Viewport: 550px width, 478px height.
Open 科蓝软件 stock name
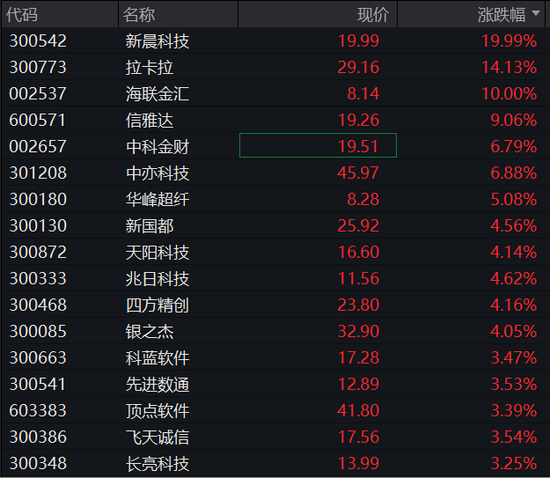(157, 358)
